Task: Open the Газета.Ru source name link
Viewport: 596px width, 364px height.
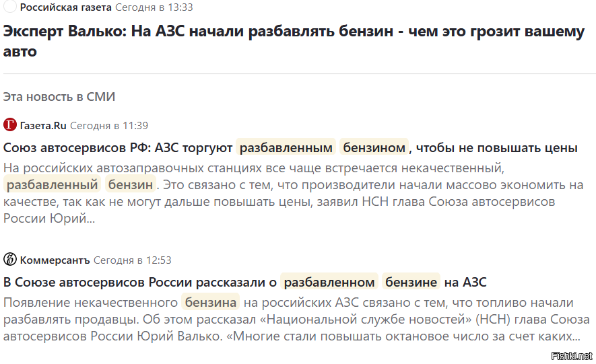Action: coord(44,125)
